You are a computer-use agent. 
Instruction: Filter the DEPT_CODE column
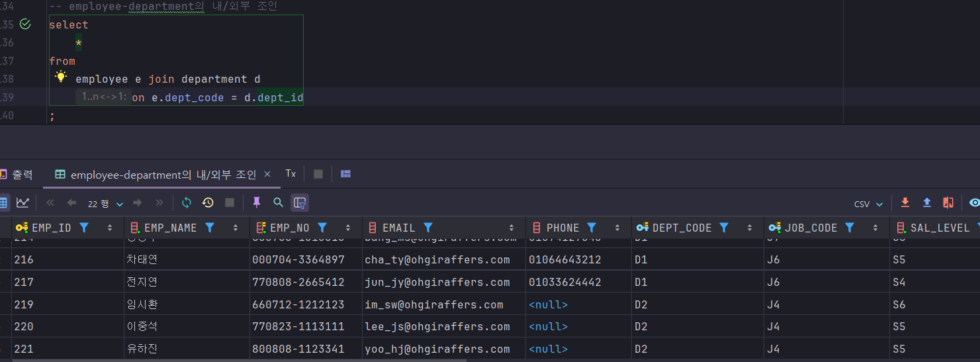(x=724, y=228)
